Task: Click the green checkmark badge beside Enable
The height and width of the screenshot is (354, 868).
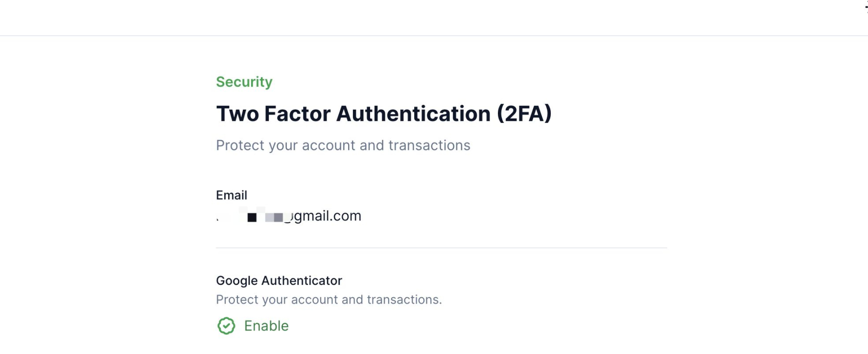Action: click(226, 326)
